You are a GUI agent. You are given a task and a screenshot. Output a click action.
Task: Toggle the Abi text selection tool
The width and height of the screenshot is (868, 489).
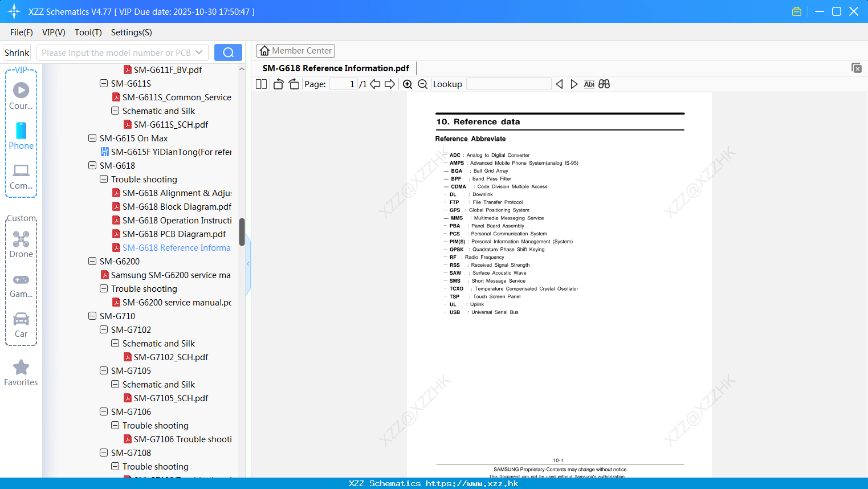click(x=589, y=84)
